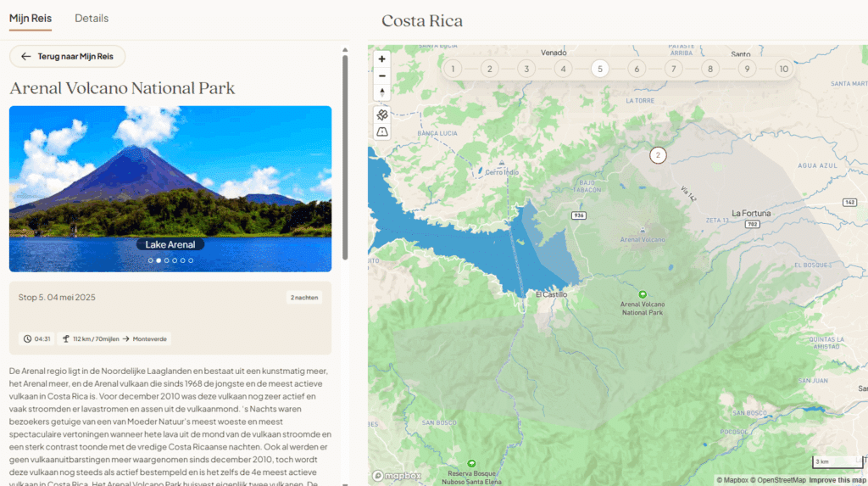
Task: Zoom out on the map
Action: [382, 75]
